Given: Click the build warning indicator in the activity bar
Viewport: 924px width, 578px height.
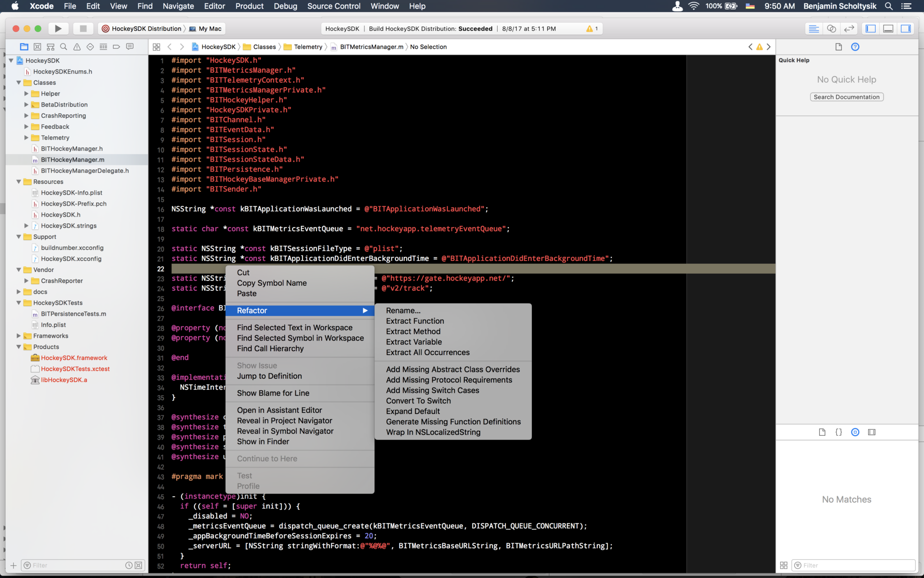Looking at the screenshot, I should 592,28.
